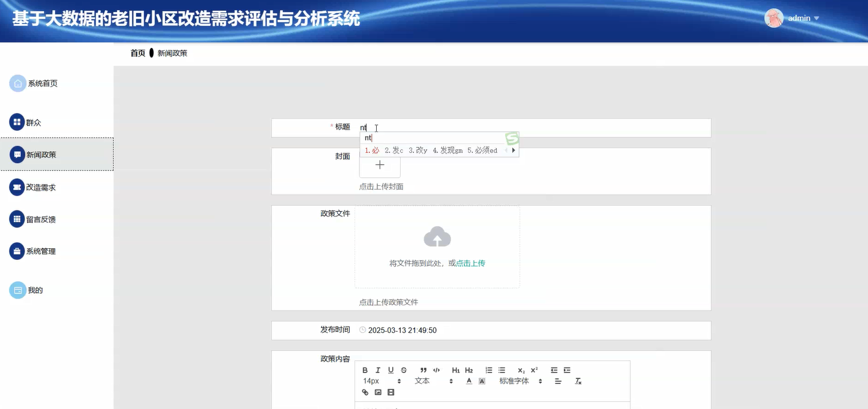Insert code block using the code icon

436,370
